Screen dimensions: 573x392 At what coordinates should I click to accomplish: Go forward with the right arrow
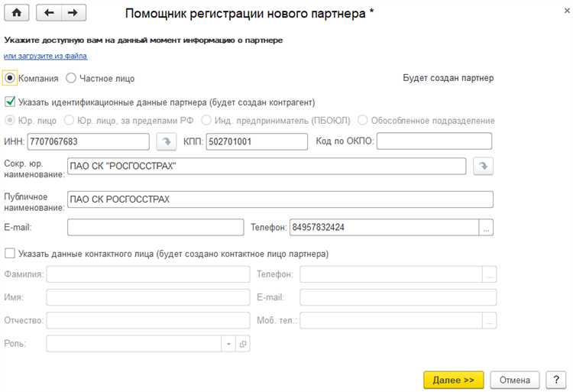point(73,13)
